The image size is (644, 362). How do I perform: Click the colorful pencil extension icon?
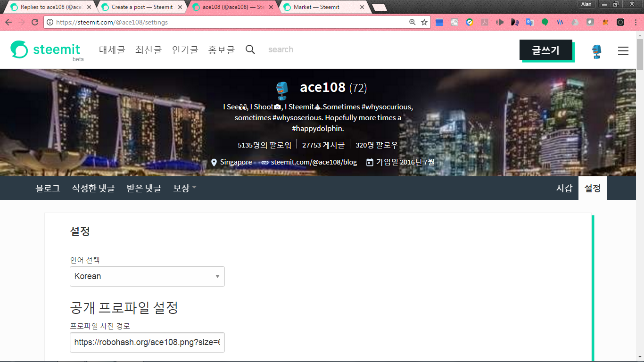pyautogui.click(x=470, y=22)
